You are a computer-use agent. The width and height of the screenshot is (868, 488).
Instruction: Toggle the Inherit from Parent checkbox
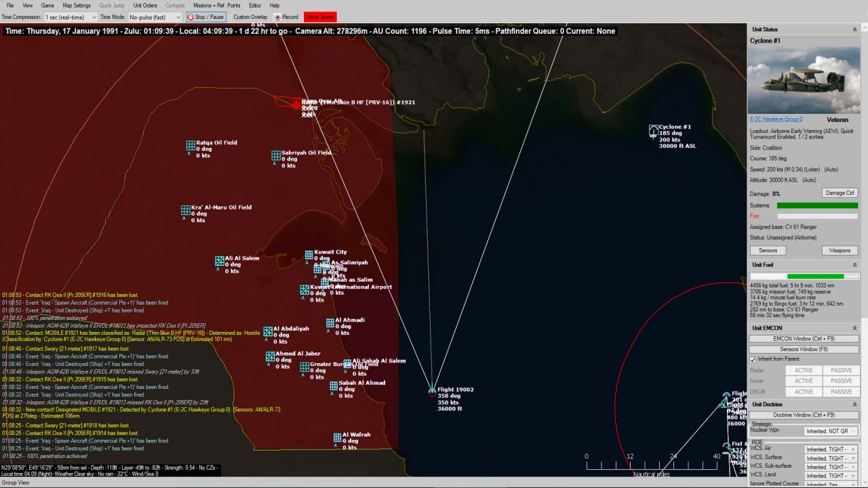pos(753,359)
